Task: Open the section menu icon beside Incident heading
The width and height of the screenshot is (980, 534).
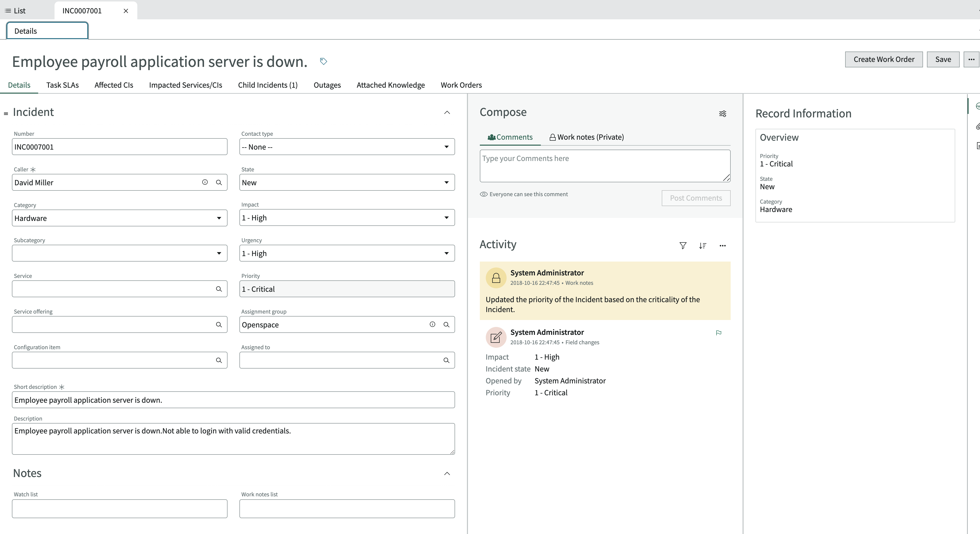Action: [6, 114]
